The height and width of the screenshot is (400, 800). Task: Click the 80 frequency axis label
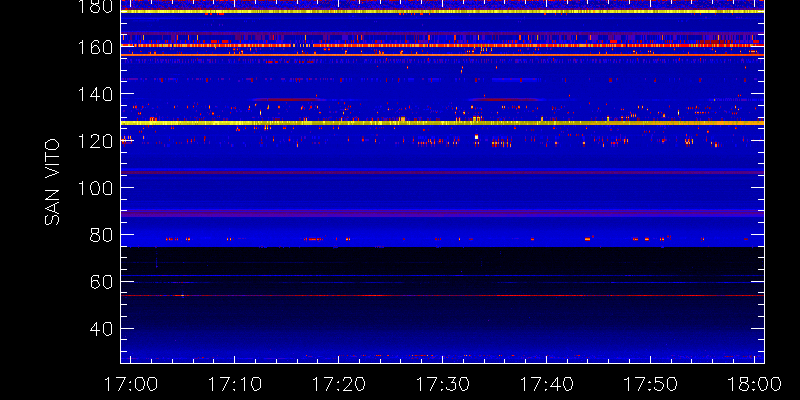pyautogui.click(x=101, y=235)
